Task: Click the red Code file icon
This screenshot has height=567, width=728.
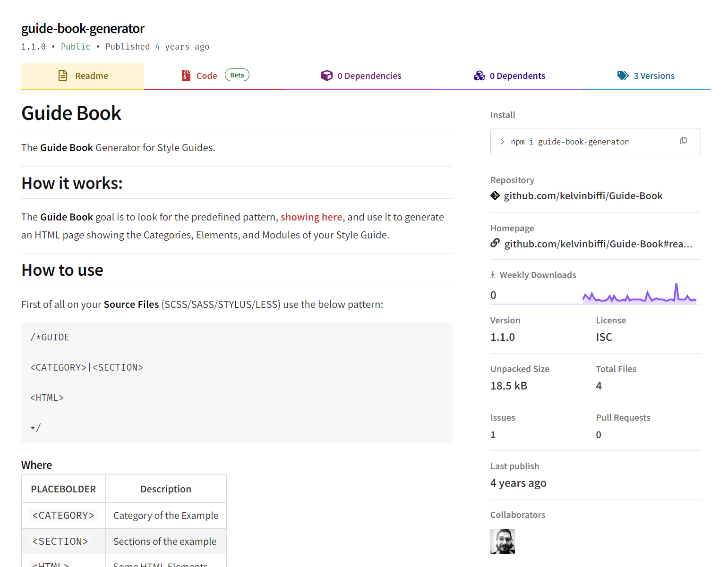Action: point(186,76)
